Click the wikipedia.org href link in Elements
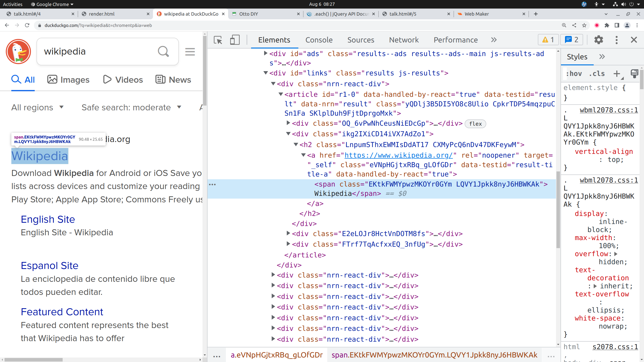Image resolution: width=644 pixels, height=362 pixels. coord(398,155)
